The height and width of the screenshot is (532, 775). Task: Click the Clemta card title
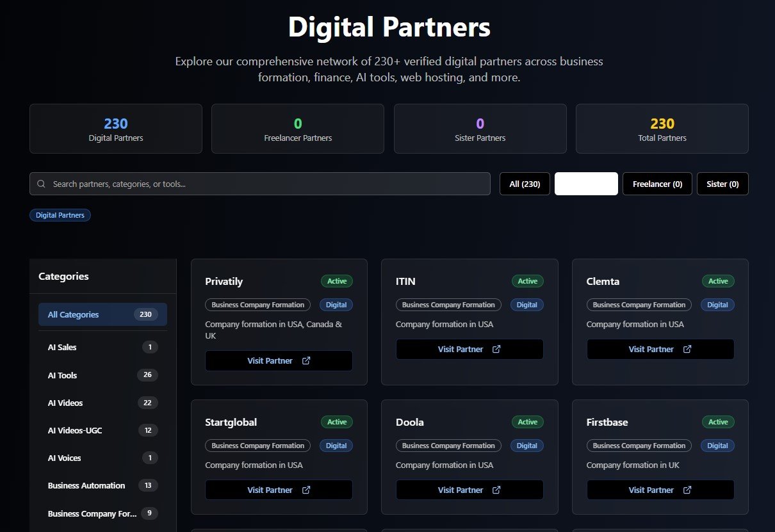click(603, 281)
